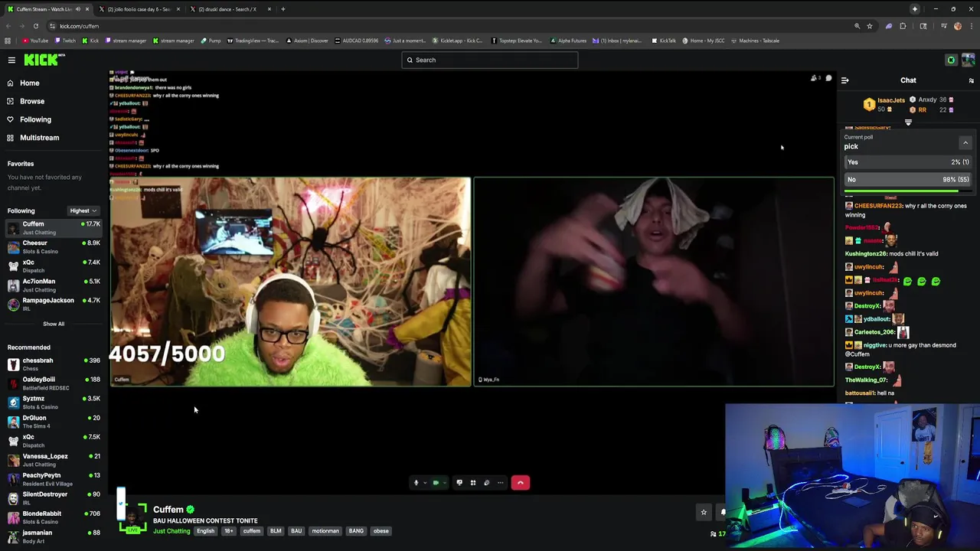Click the Kick logo
Viewport: 980px width, 551px height.
click(43, 60)
